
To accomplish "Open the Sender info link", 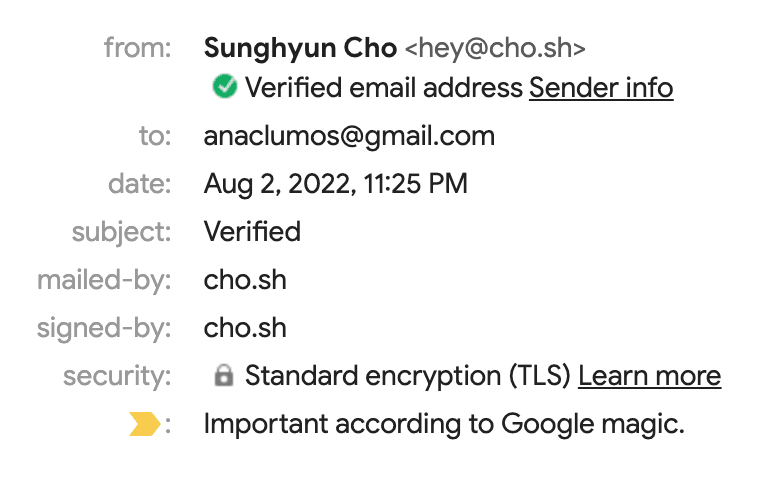I will click(x=601, y=88).
